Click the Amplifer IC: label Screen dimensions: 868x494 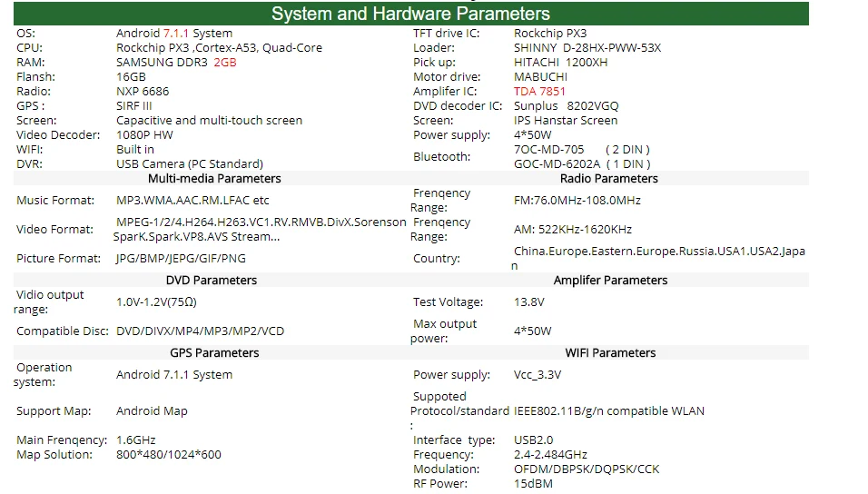click(445, 92)
